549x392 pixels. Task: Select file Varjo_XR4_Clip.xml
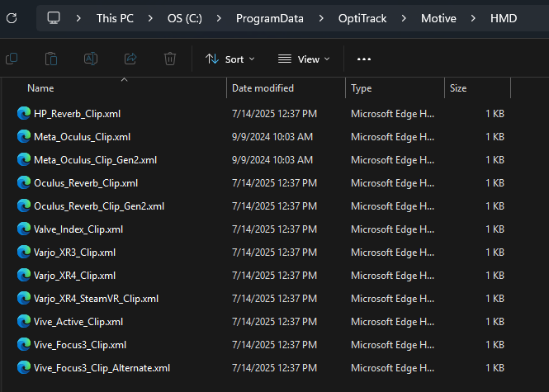(x=74, y=276)
